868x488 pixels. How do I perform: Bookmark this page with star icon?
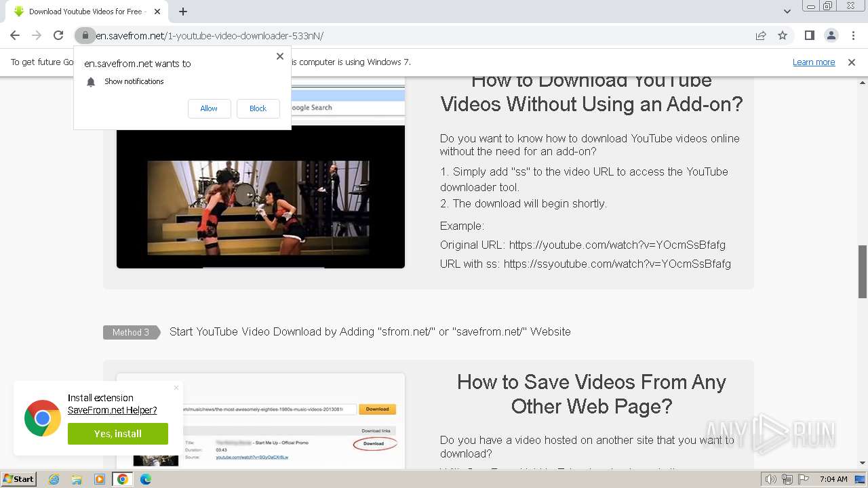783,35
